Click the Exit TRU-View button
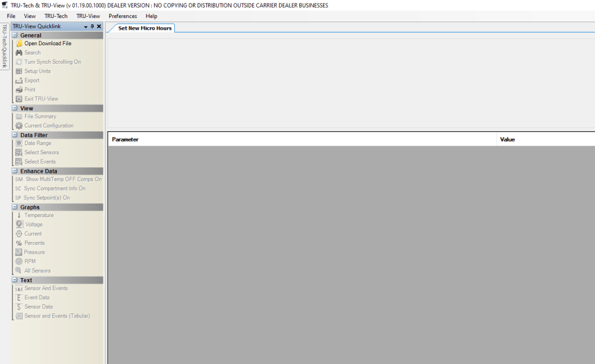 pos(41,99)
